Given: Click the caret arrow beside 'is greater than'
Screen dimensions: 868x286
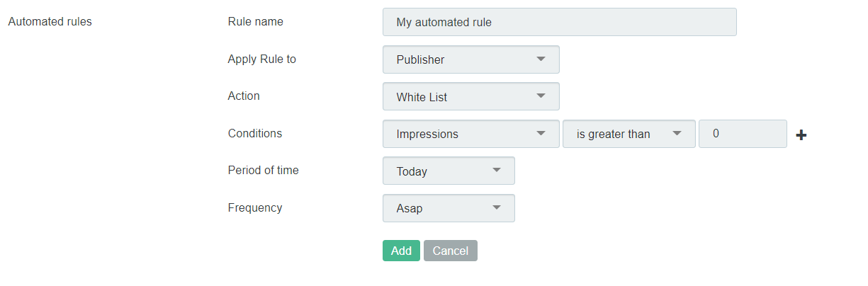Looking at the screenshot, I should 677,133.
